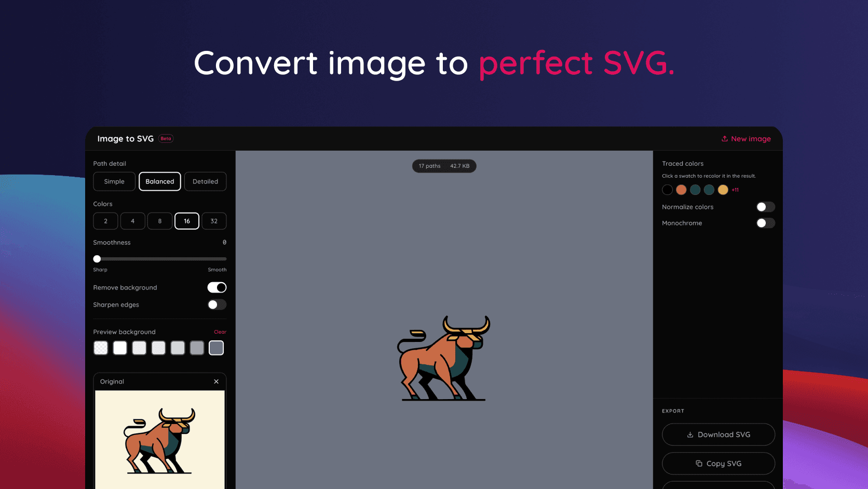Select the 16 colors option
This screenshot has height=489, width=868.
pos(187,221)
